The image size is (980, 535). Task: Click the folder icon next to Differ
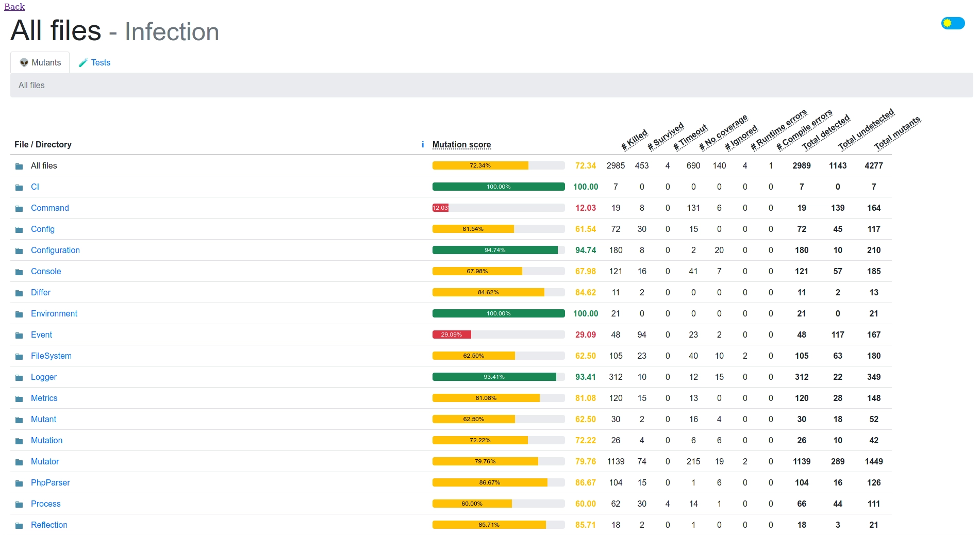tap(19, 293)
